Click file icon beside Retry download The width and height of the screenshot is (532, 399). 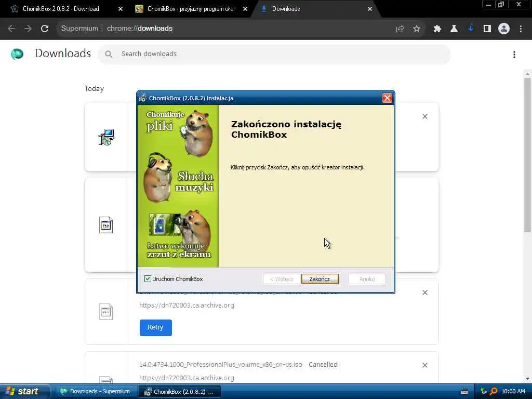click(x=106, y=312)
